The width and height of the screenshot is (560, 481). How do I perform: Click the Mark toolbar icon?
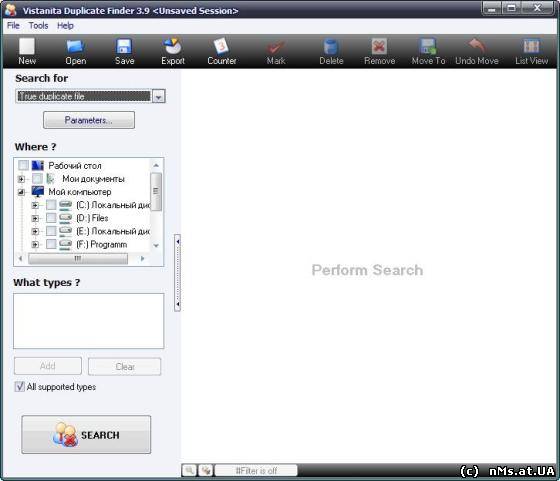276,47
